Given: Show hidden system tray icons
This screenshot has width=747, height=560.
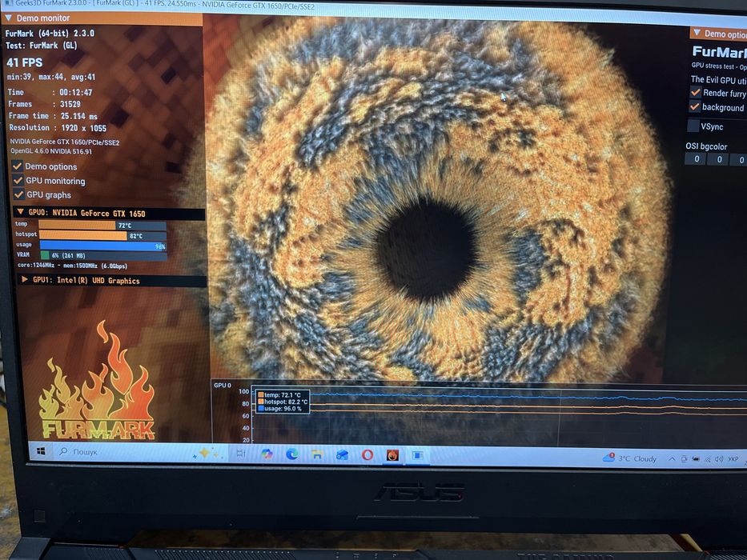Looking at the screenshot, I should [x=672, y=459].
